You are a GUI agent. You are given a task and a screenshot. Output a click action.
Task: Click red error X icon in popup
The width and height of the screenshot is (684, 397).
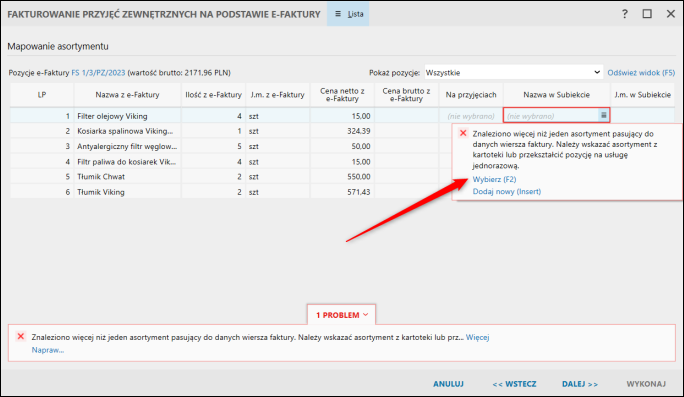[463, 133]
